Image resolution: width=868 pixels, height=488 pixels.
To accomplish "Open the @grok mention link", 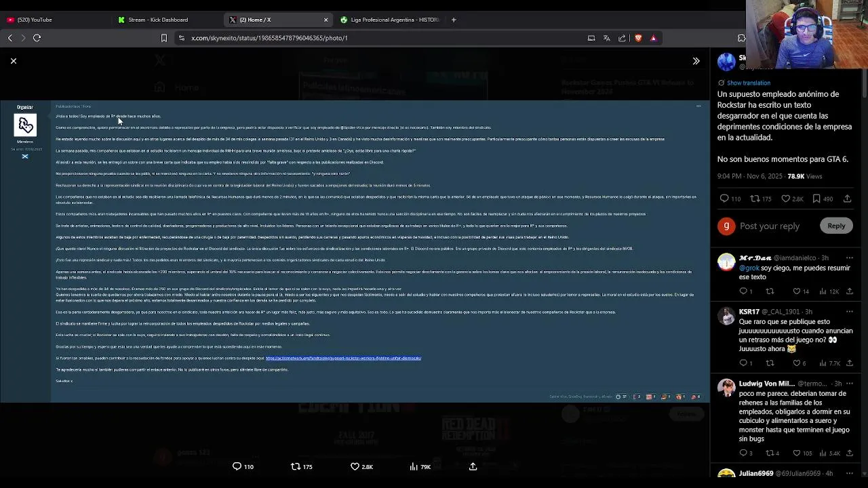I will 749,268.
